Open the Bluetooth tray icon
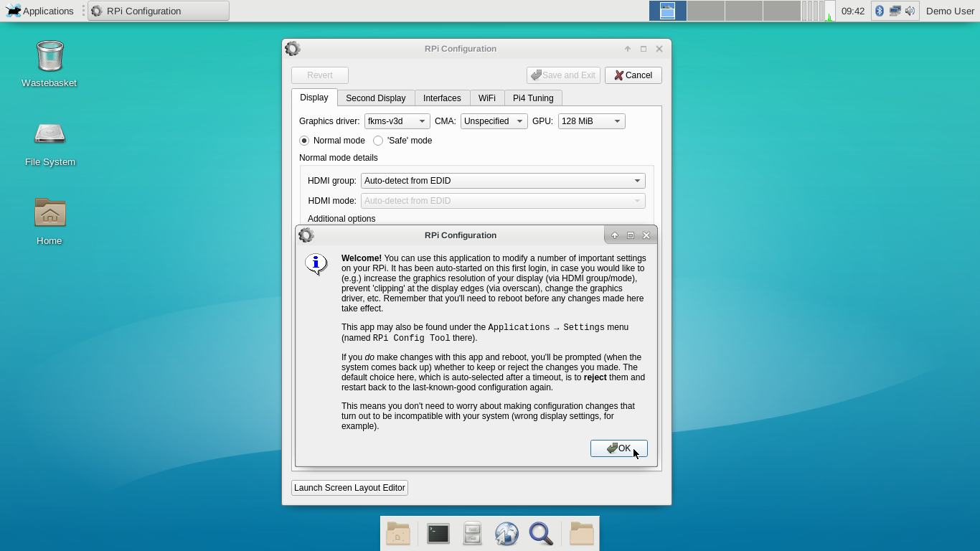 click(880, 11)
